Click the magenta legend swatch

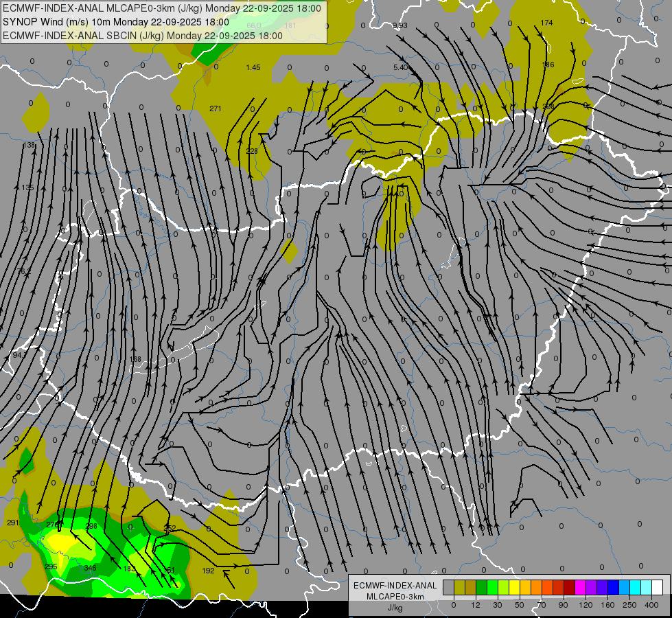[581, 587]
